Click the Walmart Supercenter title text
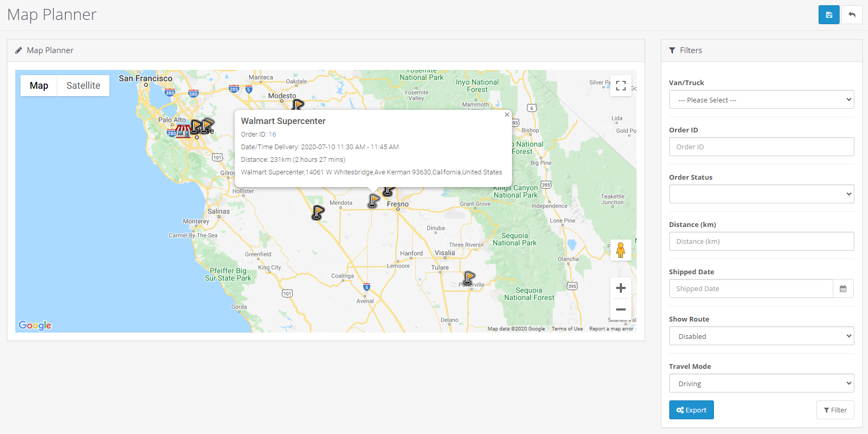The image size is (868, 434). [x=283, y=121]
